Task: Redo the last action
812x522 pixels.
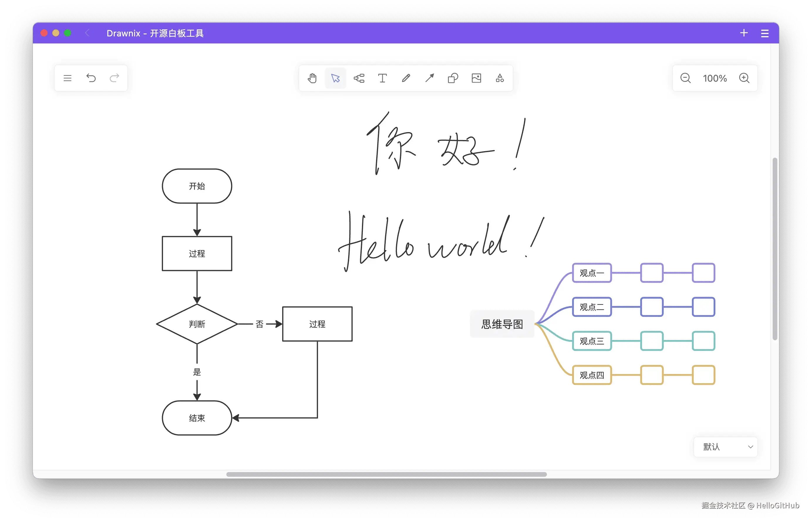Action: tap(114, 78)
